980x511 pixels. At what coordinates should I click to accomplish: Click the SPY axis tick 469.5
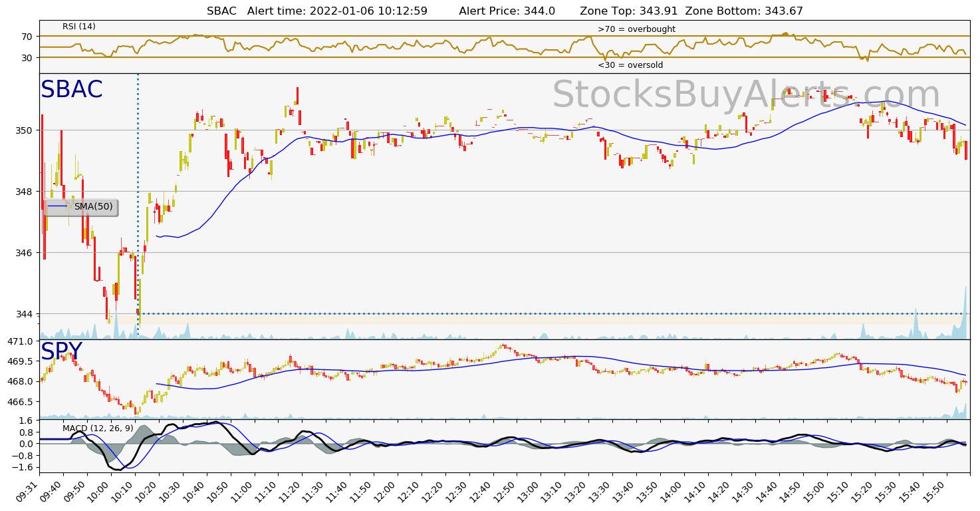[21, 361]
